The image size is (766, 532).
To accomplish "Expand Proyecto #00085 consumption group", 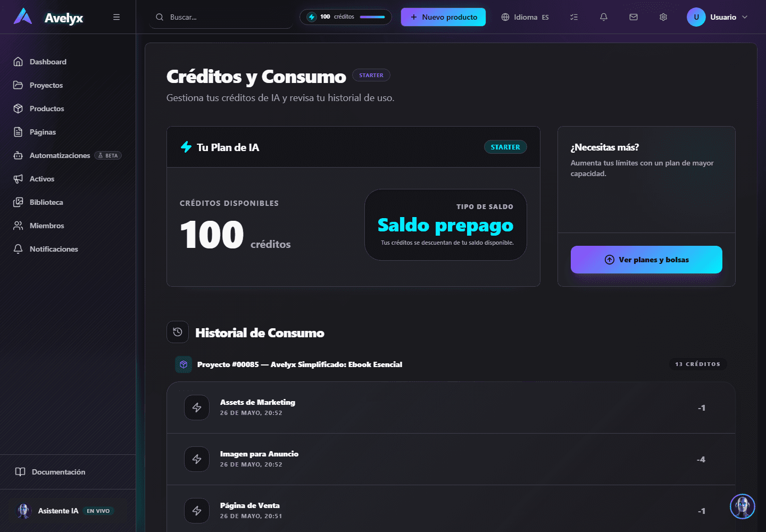I will tap(451, 364).
